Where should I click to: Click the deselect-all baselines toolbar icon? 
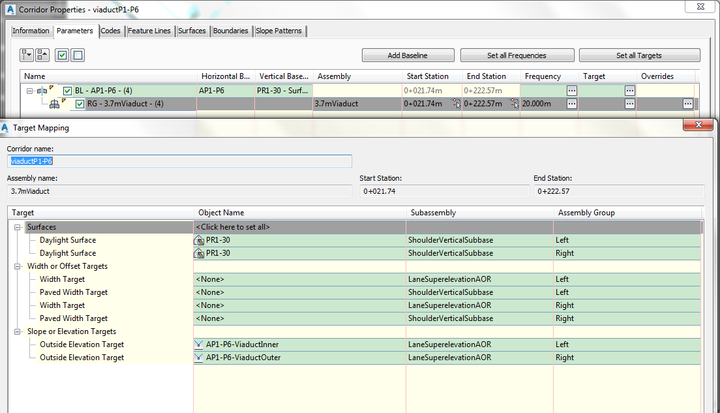click(78, 54)
